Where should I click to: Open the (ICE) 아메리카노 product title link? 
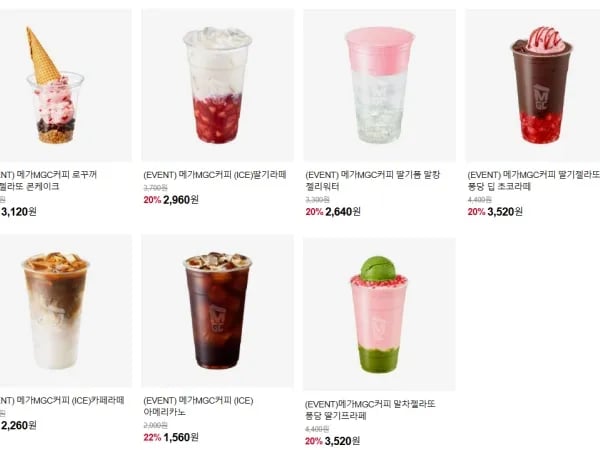tap(198, 406)
